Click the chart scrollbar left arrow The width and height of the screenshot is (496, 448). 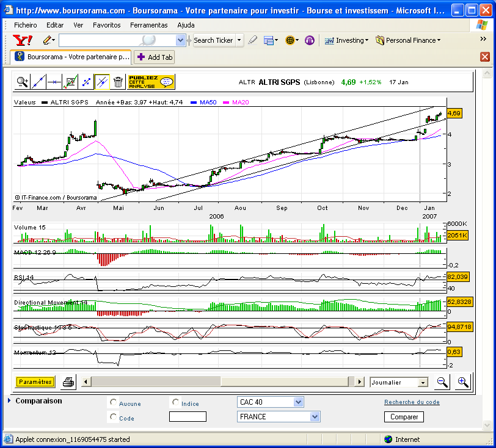86,381
